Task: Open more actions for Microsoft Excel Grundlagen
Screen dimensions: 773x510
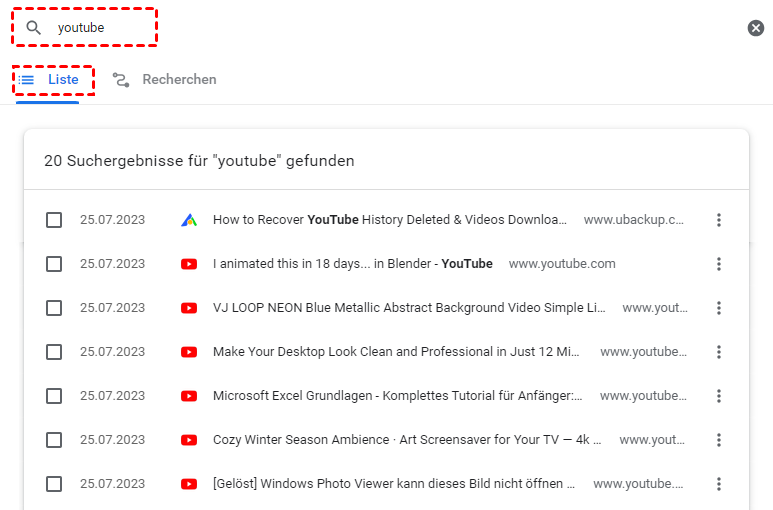Action: click(719, 396)
